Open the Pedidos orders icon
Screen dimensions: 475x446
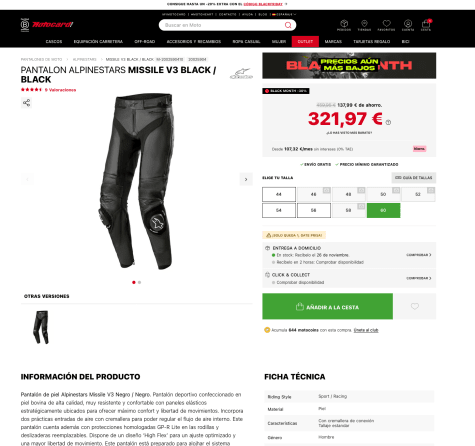point(344,25)
